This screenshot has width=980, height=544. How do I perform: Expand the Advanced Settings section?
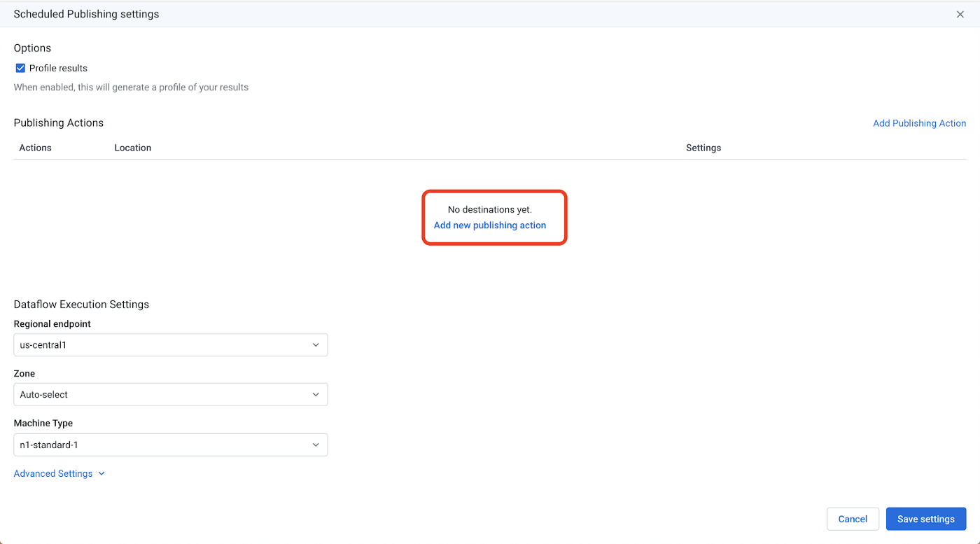(53, 474)
